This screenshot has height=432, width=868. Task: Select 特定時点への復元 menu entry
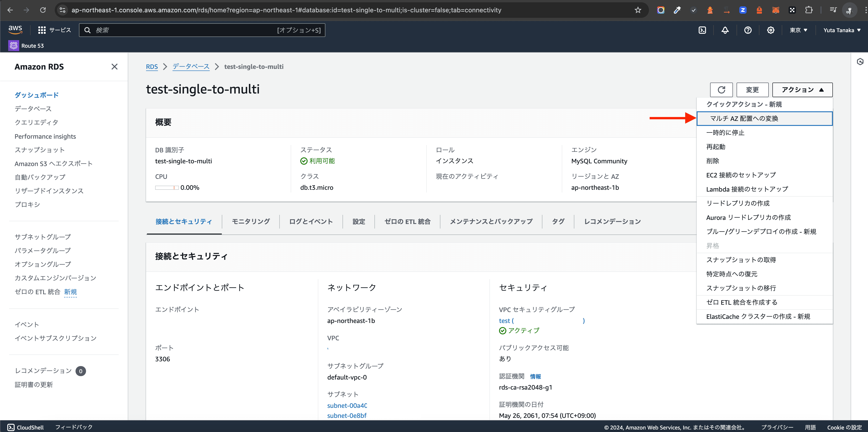764,274
